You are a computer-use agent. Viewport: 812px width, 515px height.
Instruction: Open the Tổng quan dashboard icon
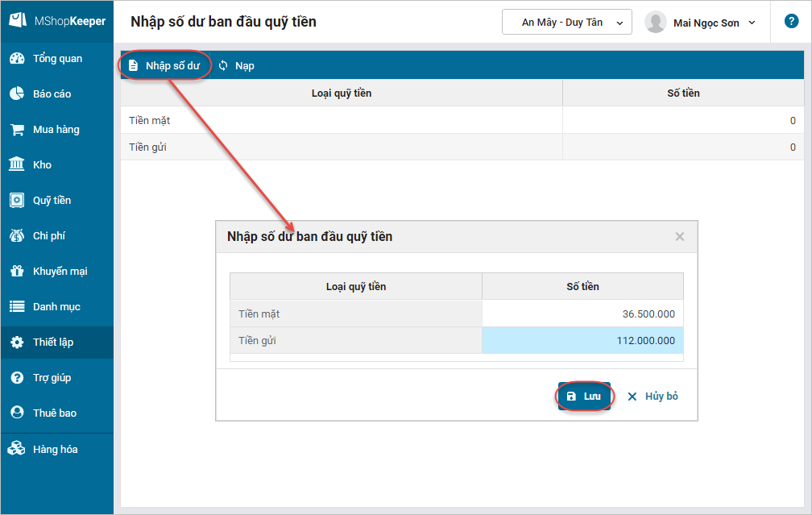[17, 59]
